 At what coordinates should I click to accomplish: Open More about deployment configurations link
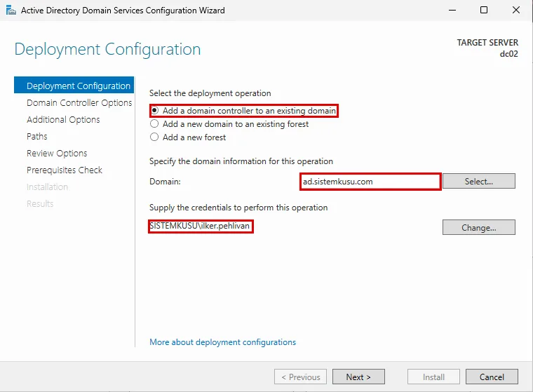222,342
